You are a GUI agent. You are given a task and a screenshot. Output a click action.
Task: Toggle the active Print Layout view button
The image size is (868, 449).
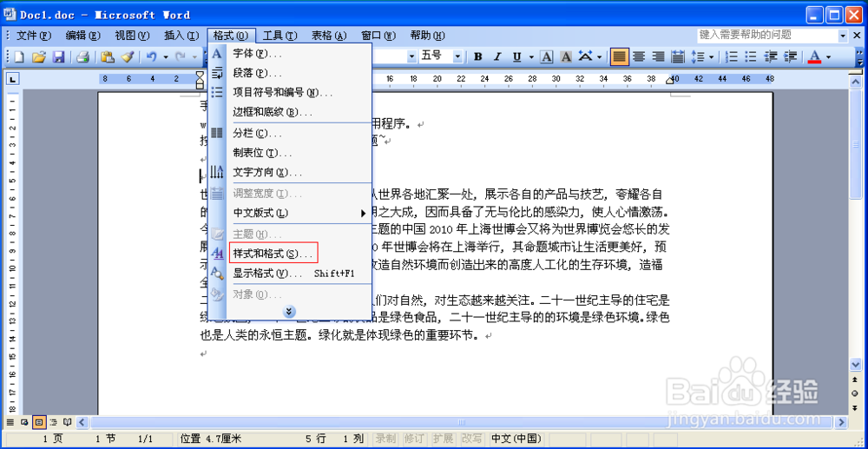click(x=39, y=422)
